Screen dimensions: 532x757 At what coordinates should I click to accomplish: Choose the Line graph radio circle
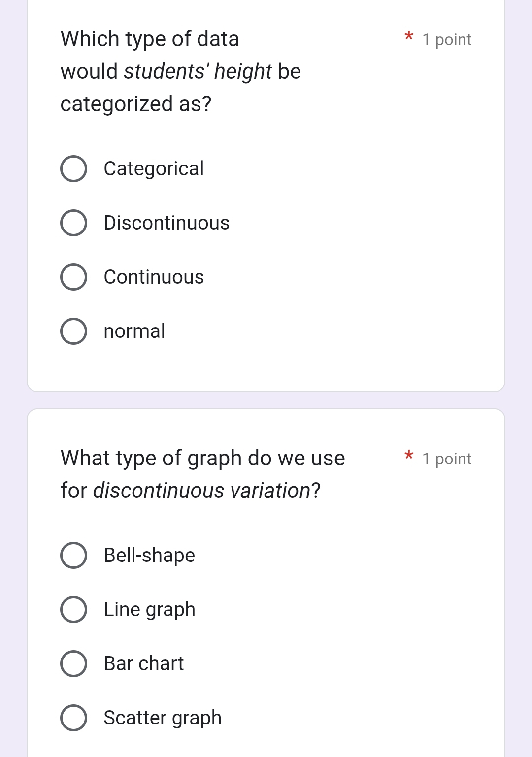click(74, 610)
